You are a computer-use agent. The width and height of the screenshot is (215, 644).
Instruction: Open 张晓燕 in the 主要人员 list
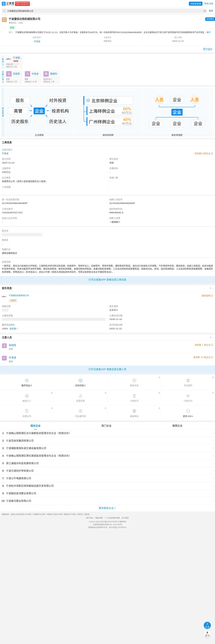[x=12, y=345]
